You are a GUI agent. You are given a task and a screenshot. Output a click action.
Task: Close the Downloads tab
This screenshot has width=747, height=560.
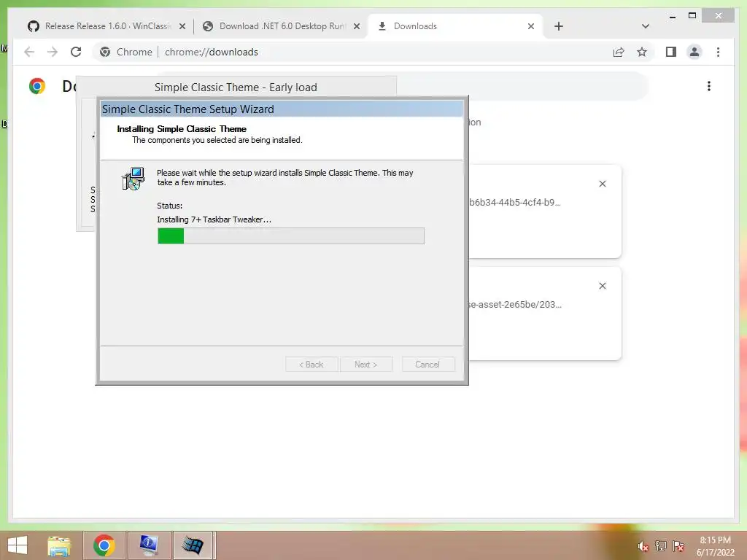[x=531, y=27]
